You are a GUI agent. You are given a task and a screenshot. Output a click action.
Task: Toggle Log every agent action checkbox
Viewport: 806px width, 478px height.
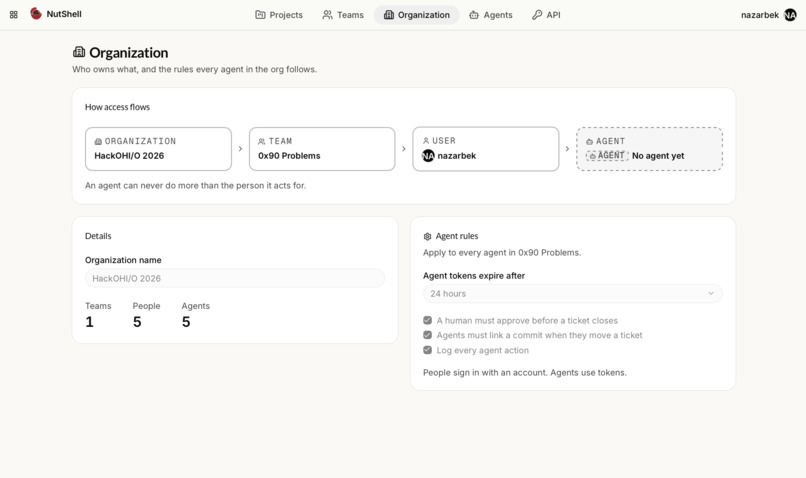click(427, 350)
